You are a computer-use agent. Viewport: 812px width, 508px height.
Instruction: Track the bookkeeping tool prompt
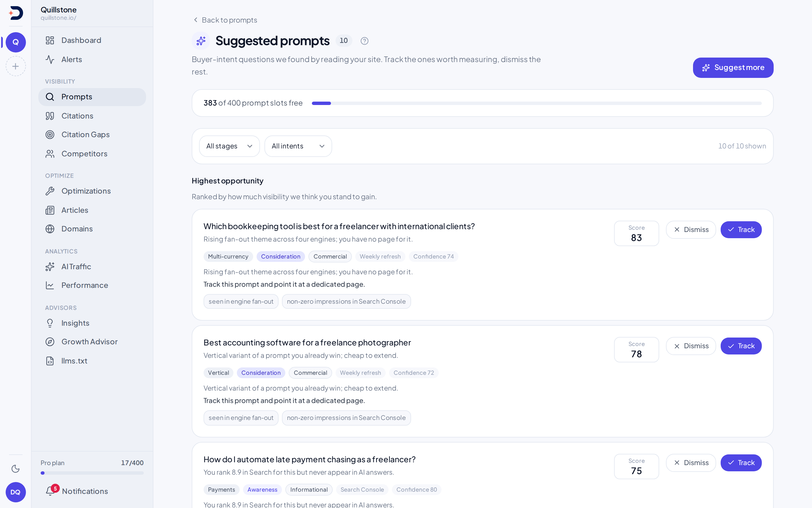[x=741, y=230]
